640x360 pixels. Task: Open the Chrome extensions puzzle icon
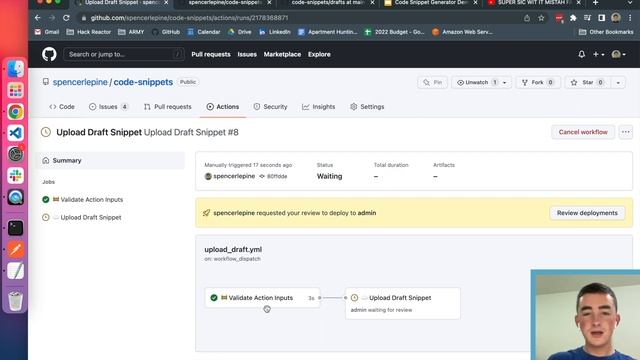[573, 18]
